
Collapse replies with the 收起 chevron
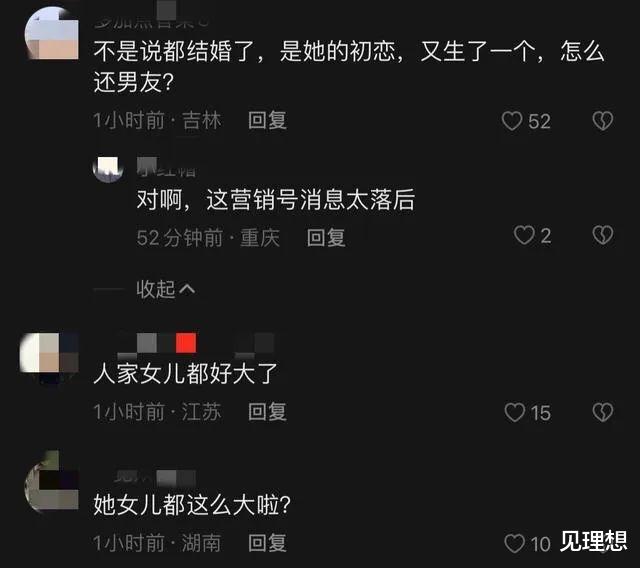(x=166, y=289)
